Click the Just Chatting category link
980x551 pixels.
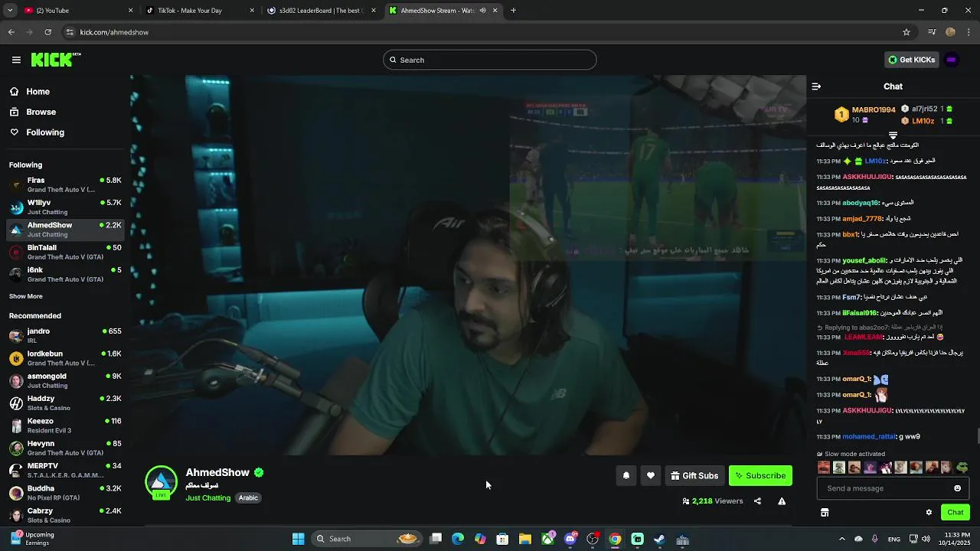(x=207, y=497)
